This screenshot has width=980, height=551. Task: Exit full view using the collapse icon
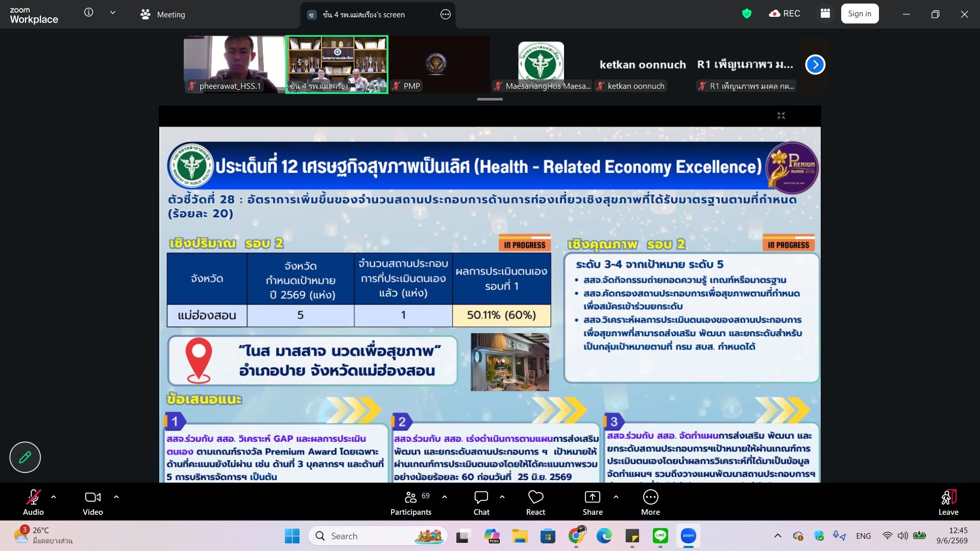(781, 116)
